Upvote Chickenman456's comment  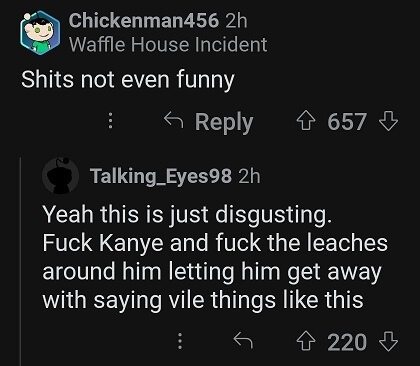pyautogui.click(x=306, y=121)
